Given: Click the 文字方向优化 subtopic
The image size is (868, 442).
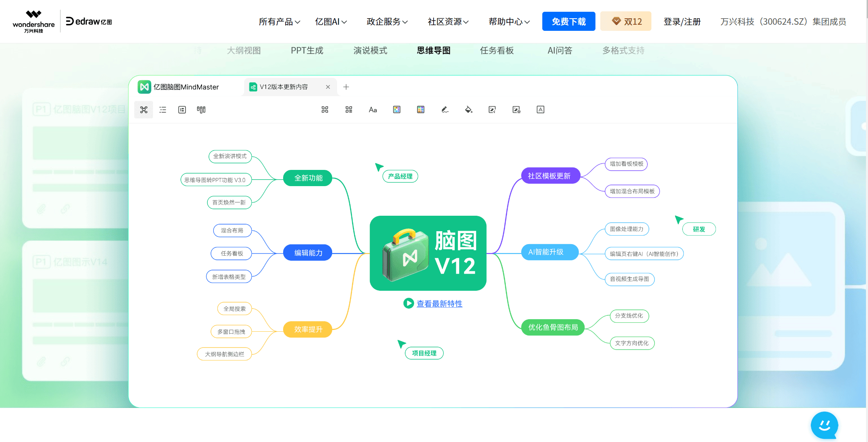Looking at the screenshot, I should point(632,343).
